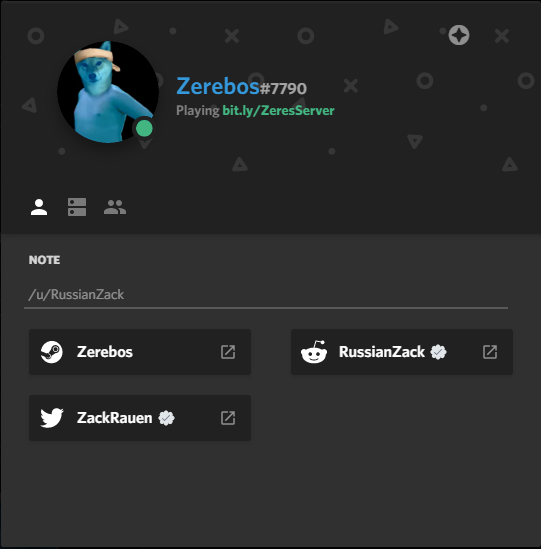This screenshot has width=541, height=549.
Task: Focus the note field containing /u/RussianZack
Action: point(266,294)
